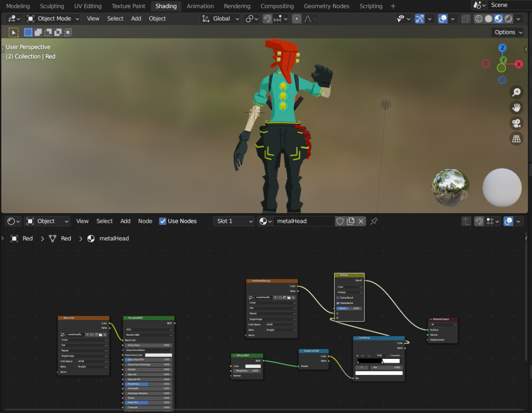Expand the Global transform orientation dropdown

tap(220, 19)
